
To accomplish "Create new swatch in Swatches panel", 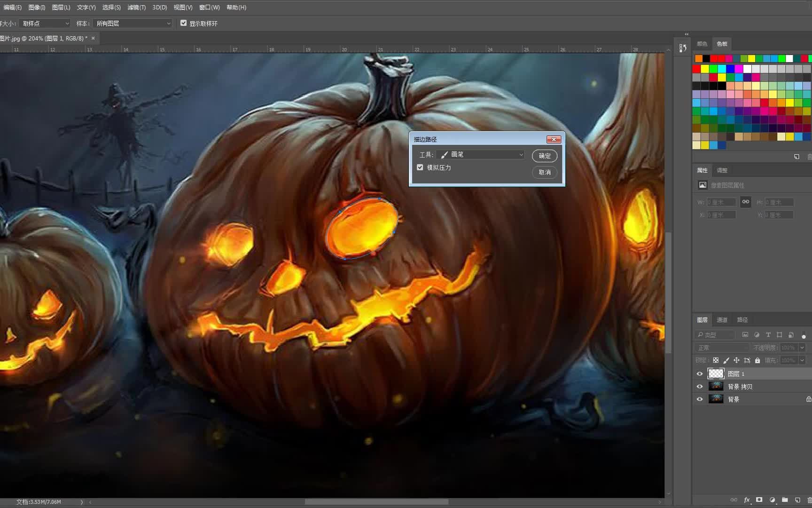I will [x=796, y=157].
